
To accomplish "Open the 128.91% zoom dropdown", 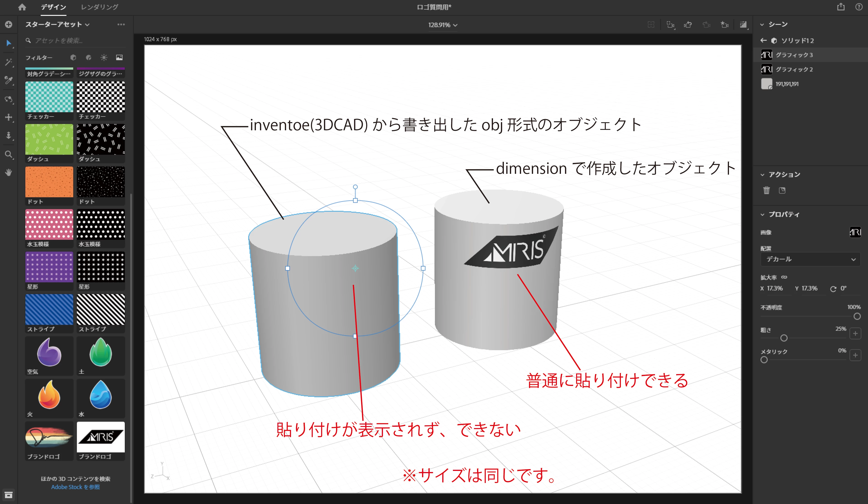I will click(442, 25).
